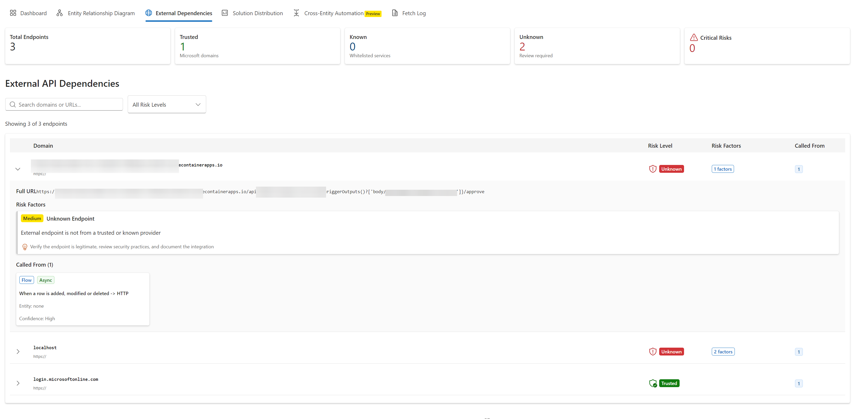Click the Unknown Review required card

pos(597,46)
